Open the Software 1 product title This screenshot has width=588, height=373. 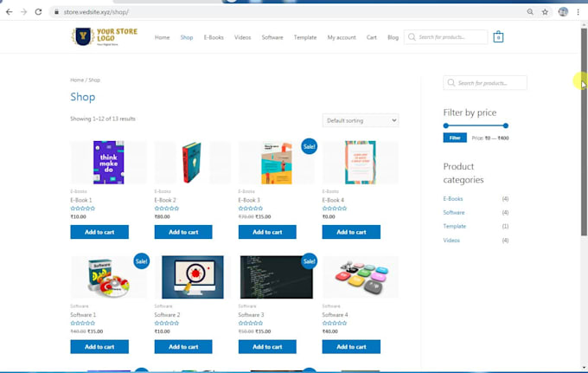pos(83,315)
